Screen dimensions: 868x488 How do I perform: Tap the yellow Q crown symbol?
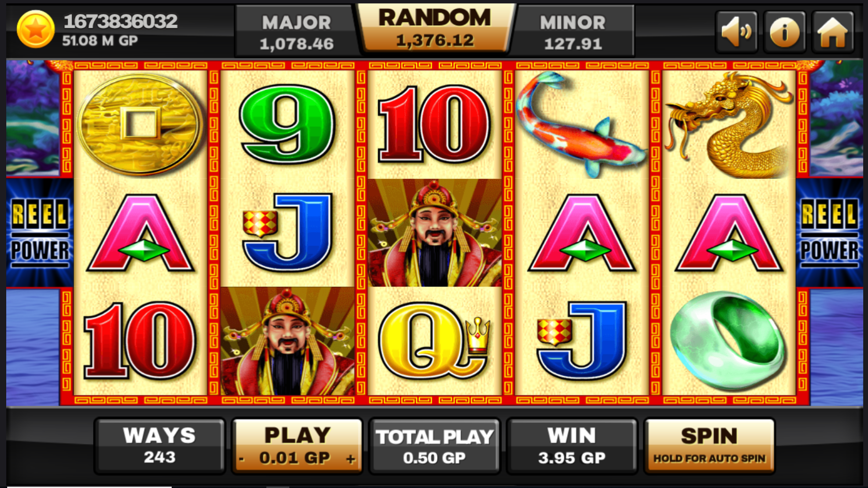click(434, 341)
